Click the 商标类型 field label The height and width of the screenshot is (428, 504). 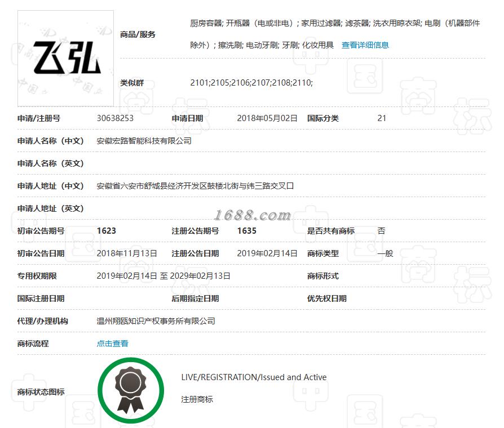click(322, 253)
